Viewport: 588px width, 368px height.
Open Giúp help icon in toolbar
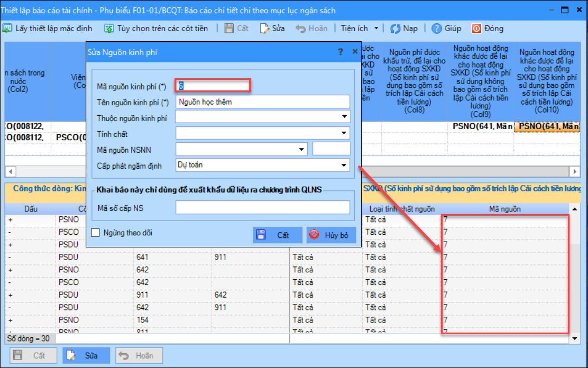coord(437,29)
